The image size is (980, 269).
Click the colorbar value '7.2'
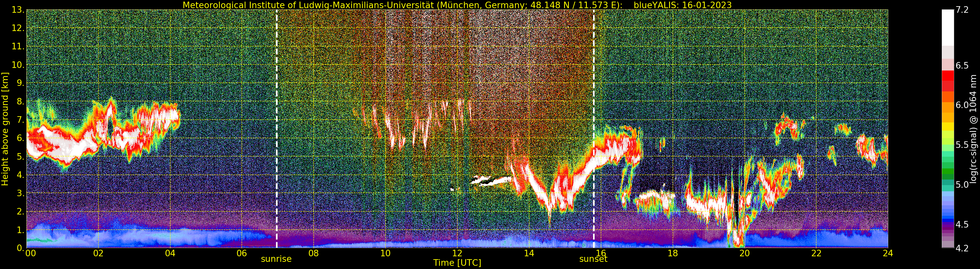click(961, 10)
